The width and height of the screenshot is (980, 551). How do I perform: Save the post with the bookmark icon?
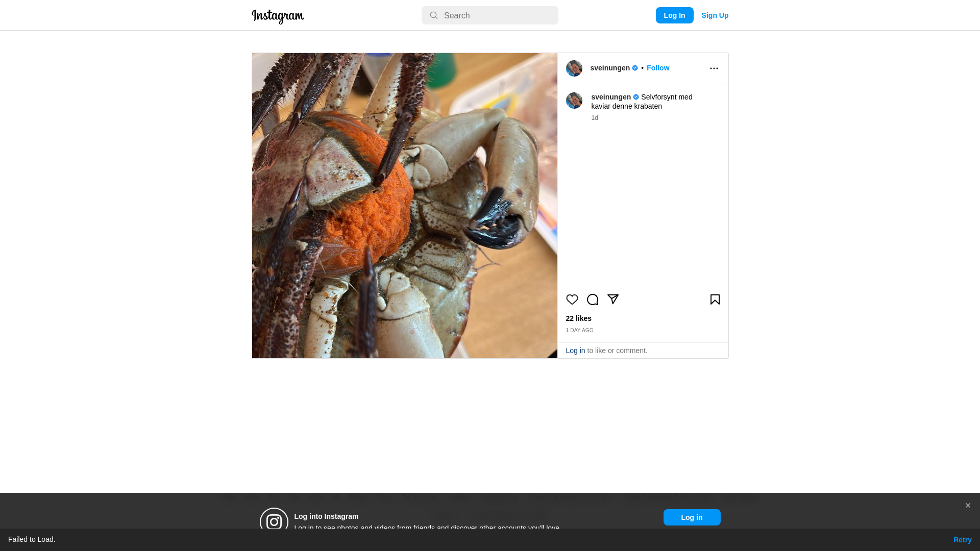715,299
